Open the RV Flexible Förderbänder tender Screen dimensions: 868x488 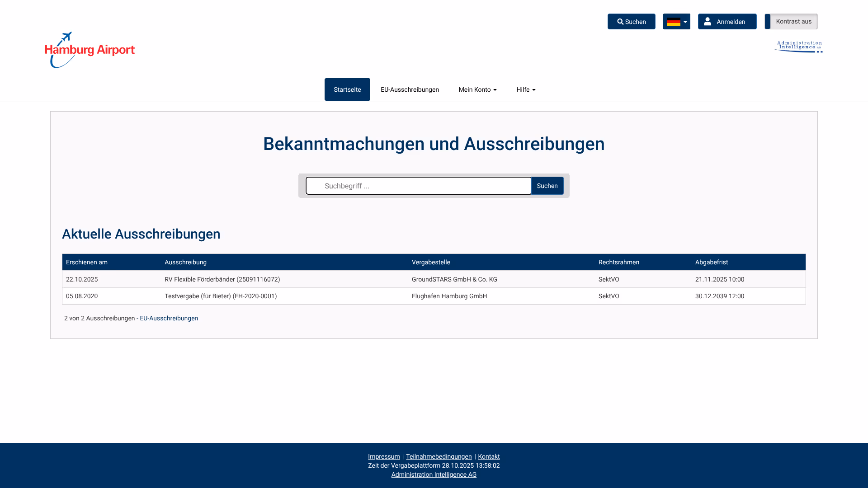(222, 279)
